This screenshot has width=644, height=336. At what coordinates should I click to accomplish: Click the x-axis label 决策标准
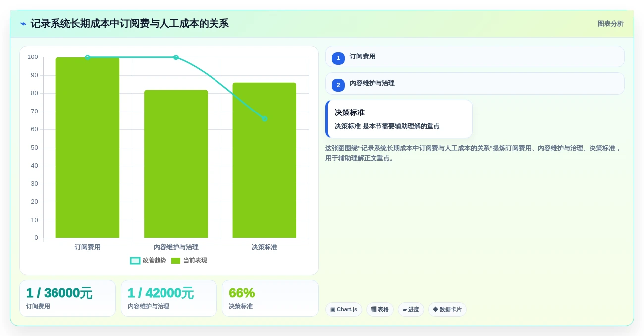[x=265, y=247]
